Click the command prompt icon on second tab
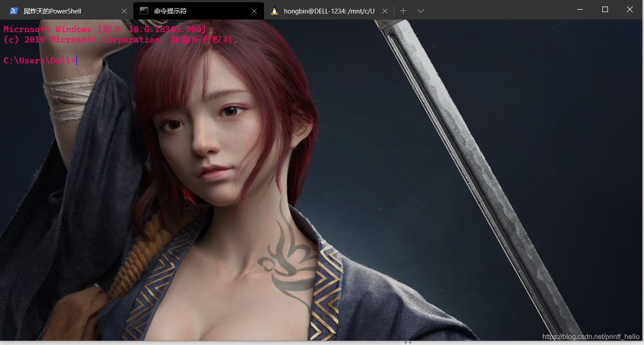 pos(144,11)
